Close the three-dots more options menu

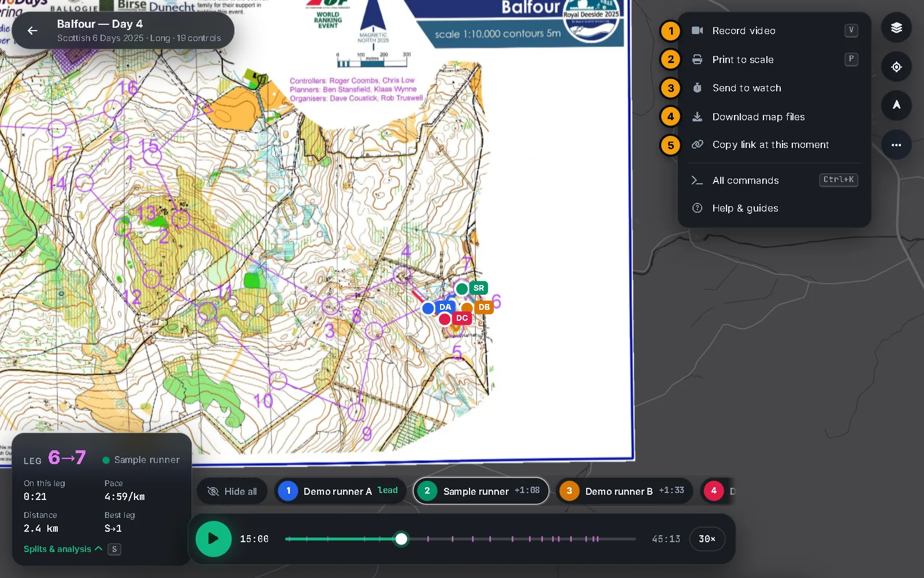(x=896, y=144)
